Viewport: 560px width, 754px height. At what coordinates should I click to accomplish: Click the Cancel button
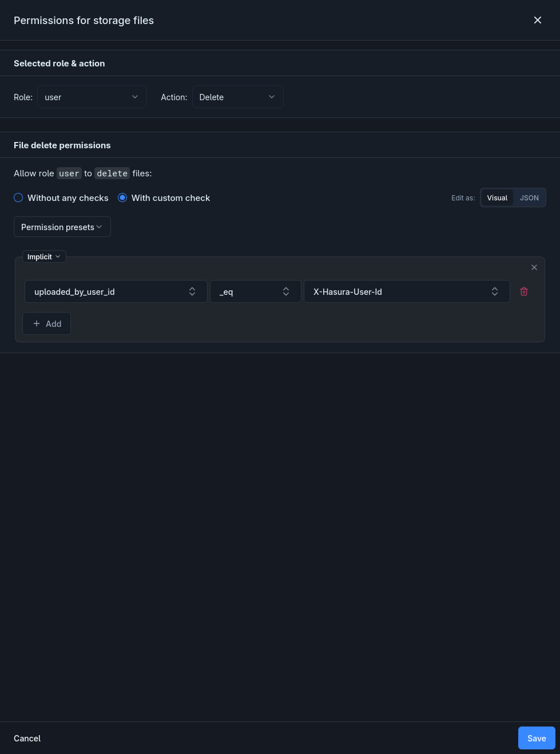(27, 738)
